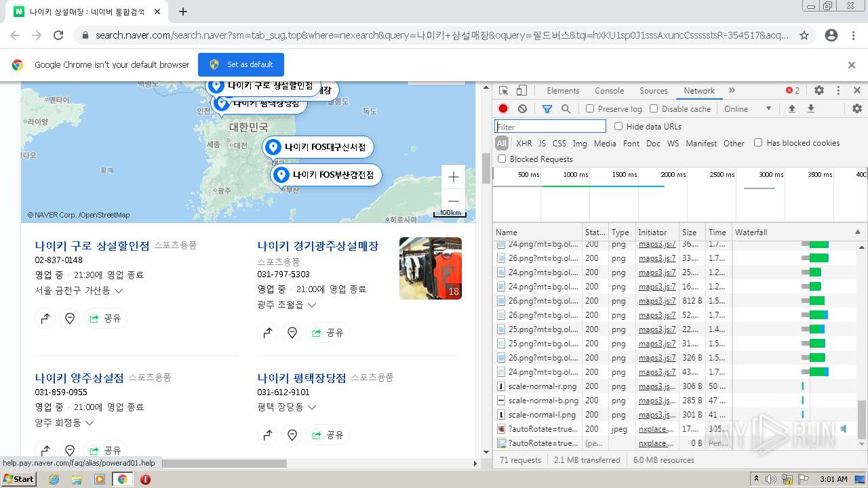Click the network request list scrollbar
The height and width of the screenshot is (488, 868).
[862, 419]
